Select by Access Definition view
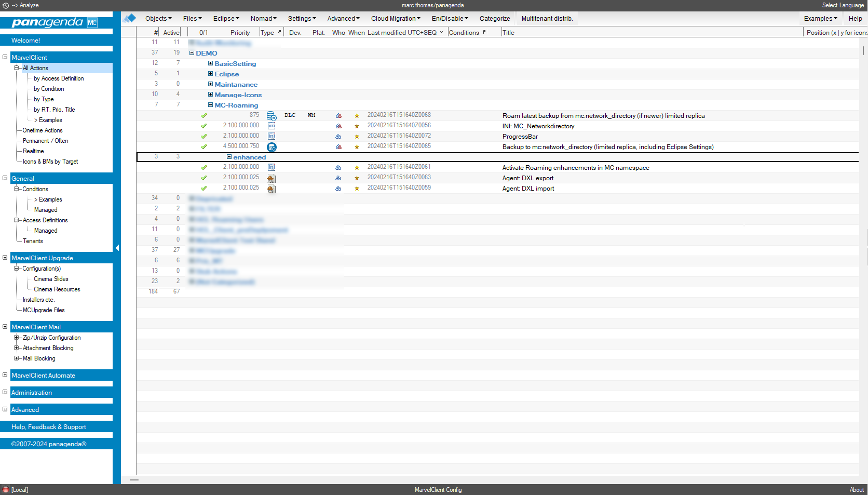Image resolution: width=868 pixels, height=495 pixels. (59, 78)
